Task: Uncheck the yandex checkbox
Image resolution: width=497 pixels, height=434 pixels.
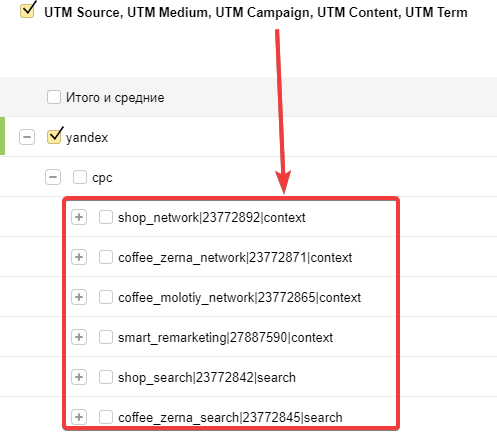Action: point(54,137)
